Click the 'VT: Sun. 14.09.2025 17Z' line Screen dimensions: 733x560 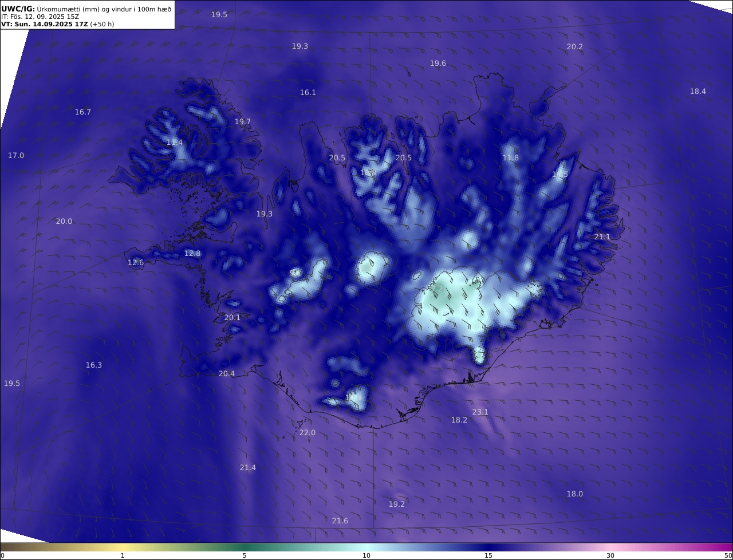[x=45, y=24]
